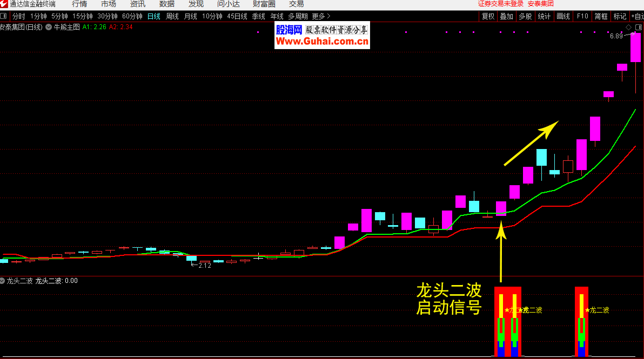Click the 复权 toolbar button
Screen dimensions: 644x359
pyautogui.click(x=488, y=16)
